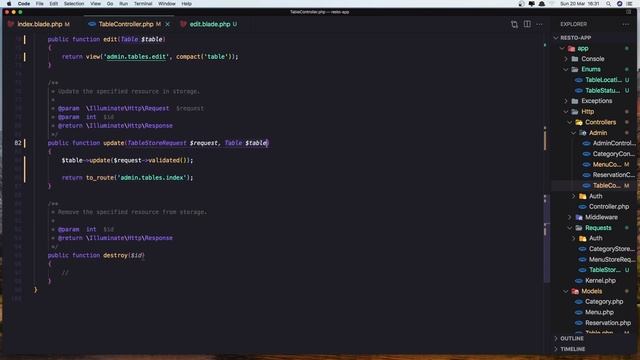Screen dimensions: 640x360
Task: Click PHP icon on TableController.php tab
Action: click(x=92, y=24)
